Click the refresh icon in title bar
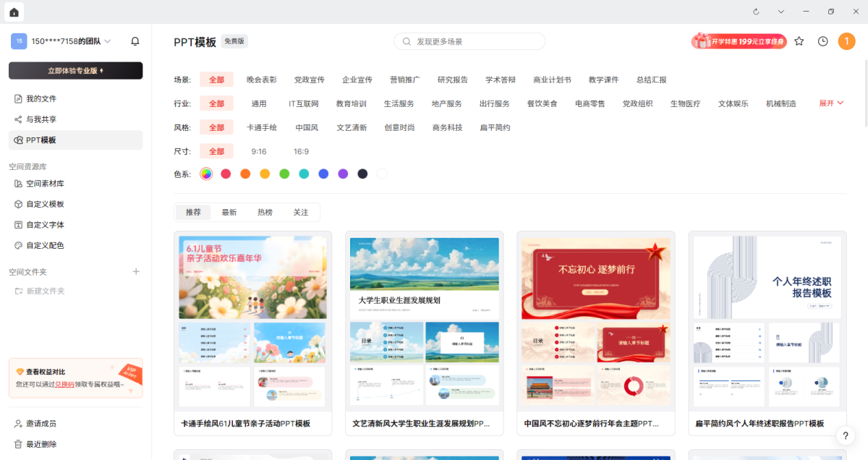868x460 pixels. click(x=756, y=12)
